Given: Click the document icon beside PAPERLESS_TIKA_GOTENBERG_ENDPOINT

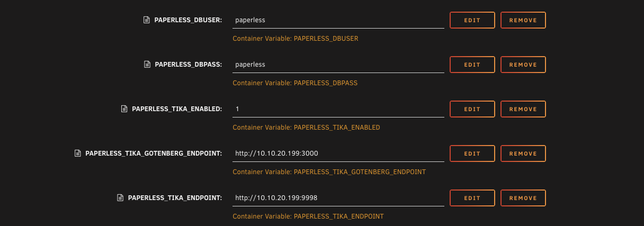Looking at the screenshot, I should click(x=78, y=153).
